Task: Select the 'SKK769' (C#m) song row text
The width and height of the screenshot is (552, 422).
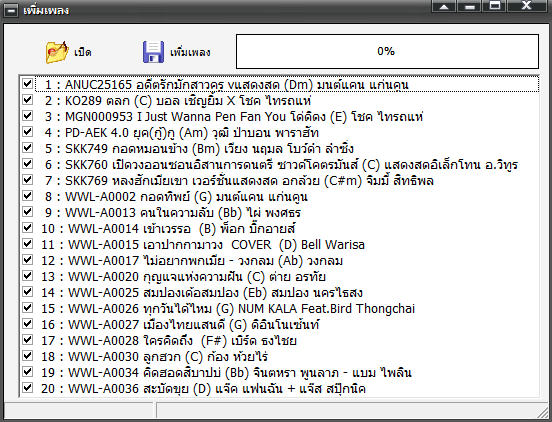Action: 239,181
